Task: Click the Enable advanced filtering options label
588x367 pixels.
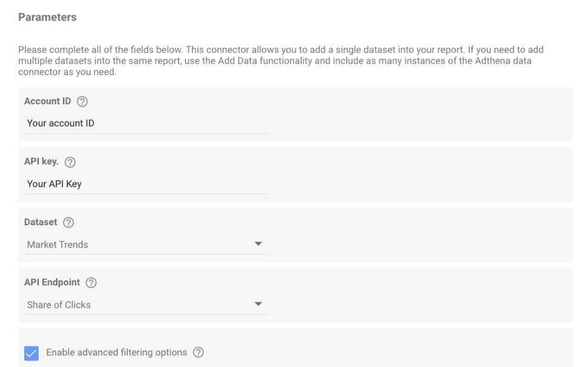Action: pyautogui.click(x=117, y=352)
